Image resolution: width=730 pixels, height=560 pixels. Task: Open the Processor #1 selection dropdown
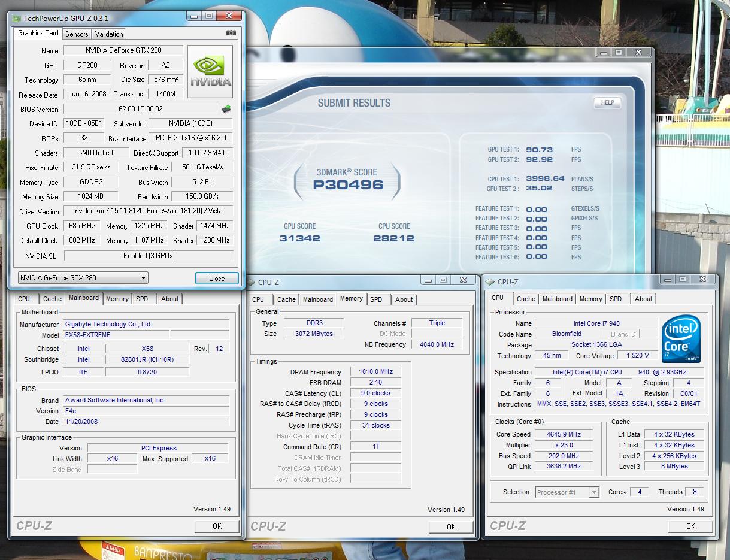coord(567,492)
